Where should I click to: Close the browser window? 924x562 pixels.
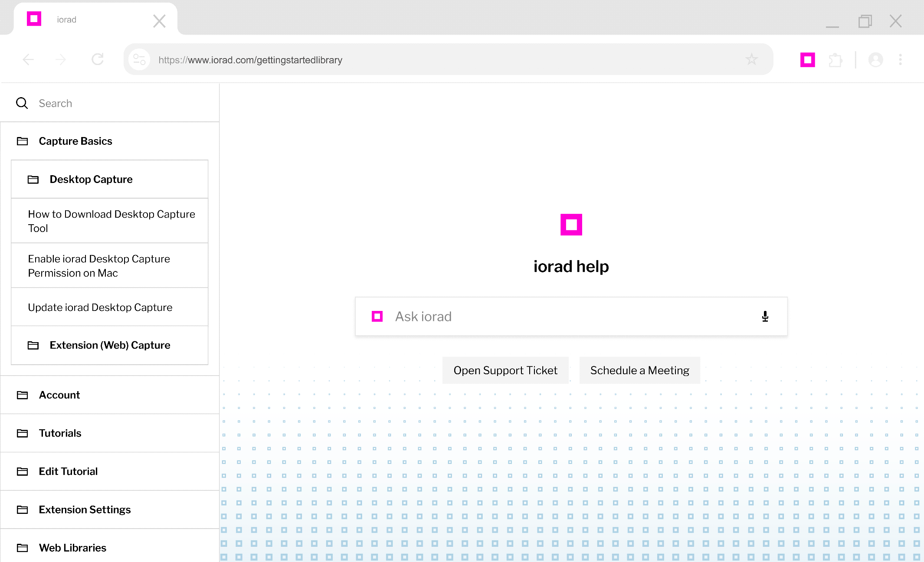pyautogui.click(x=895, y=21)
